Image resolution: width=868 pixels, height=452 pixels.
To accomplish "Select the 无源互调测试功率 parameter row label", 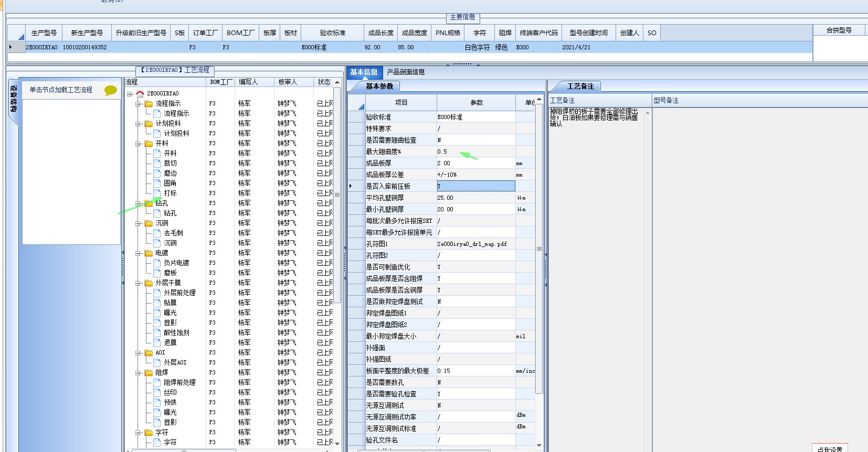I will 401,417.
